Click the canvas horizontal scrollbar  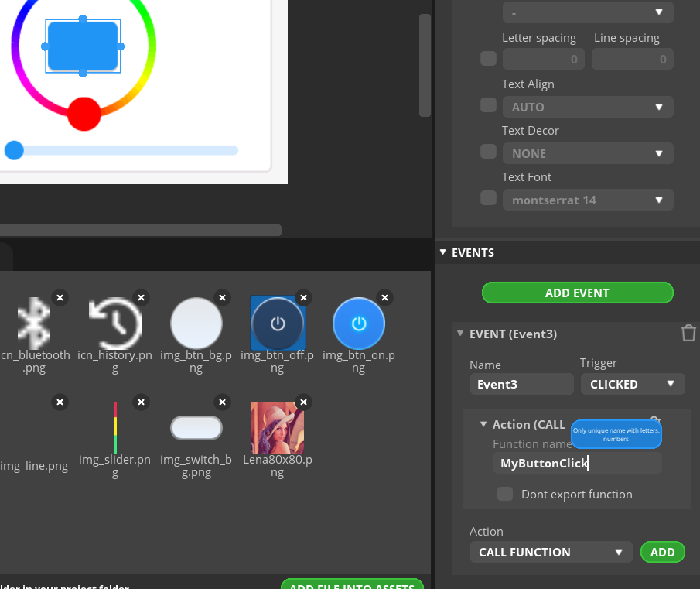coord(141,230)
